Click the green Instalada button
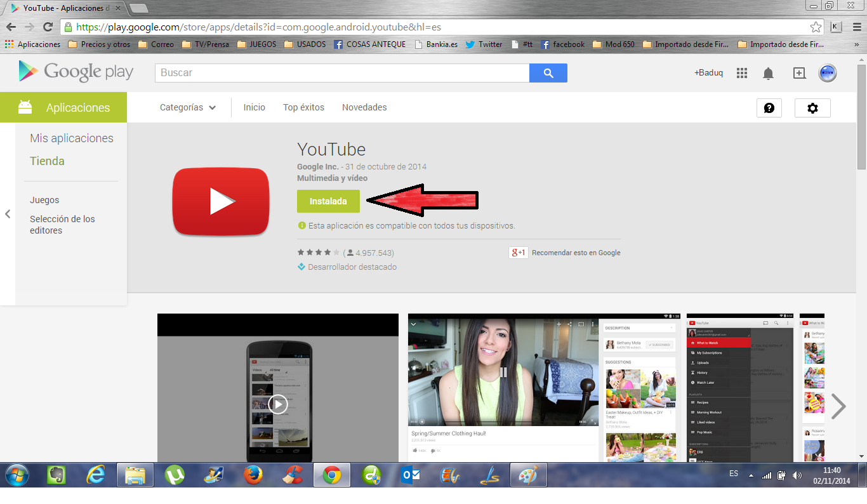This screenshot has height=504, width=867. [328, 201]
